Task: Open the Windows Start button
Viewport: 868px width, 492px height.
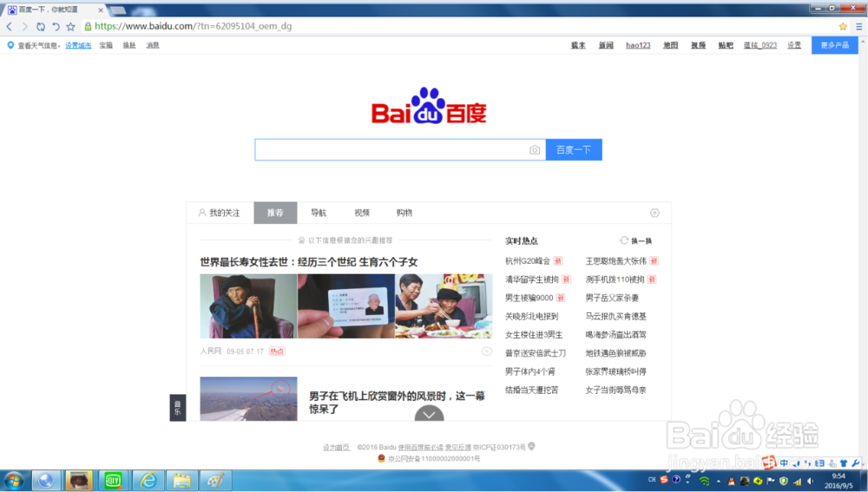Action: pos(13,481)
